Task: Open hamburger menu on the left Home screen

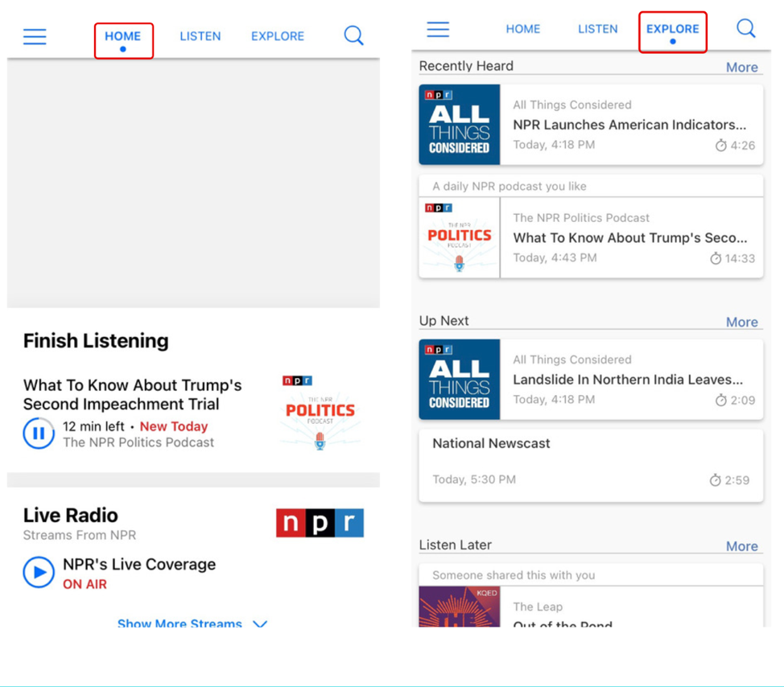Action: pos(35,36)
